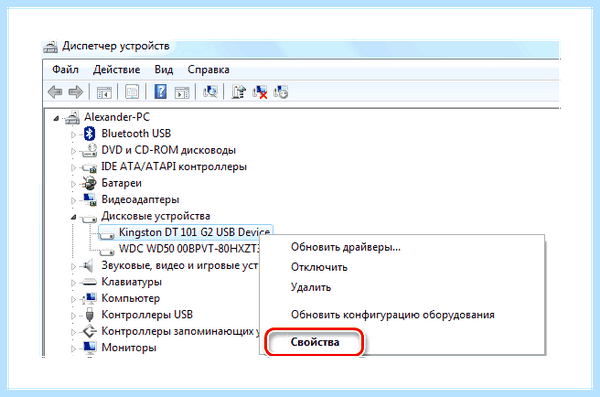Click the Батареи battery icon
The width and height of the screenshot is (600, 397).
[89, 183]
